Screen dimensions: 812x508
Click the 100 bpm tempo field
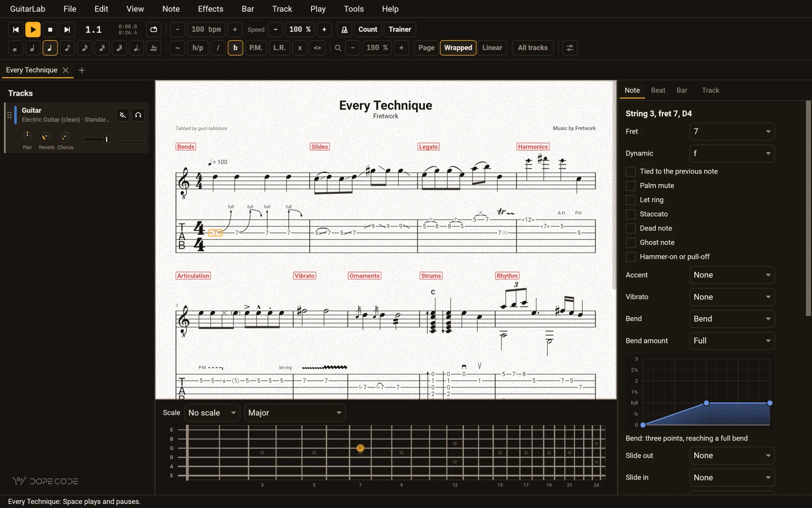tap(206, 29)
